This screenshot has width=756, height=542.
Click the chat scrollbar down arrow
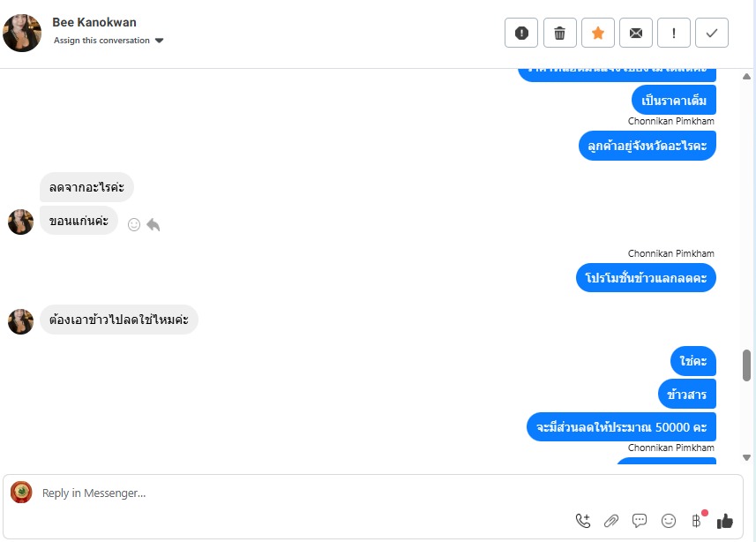[747, 457]
